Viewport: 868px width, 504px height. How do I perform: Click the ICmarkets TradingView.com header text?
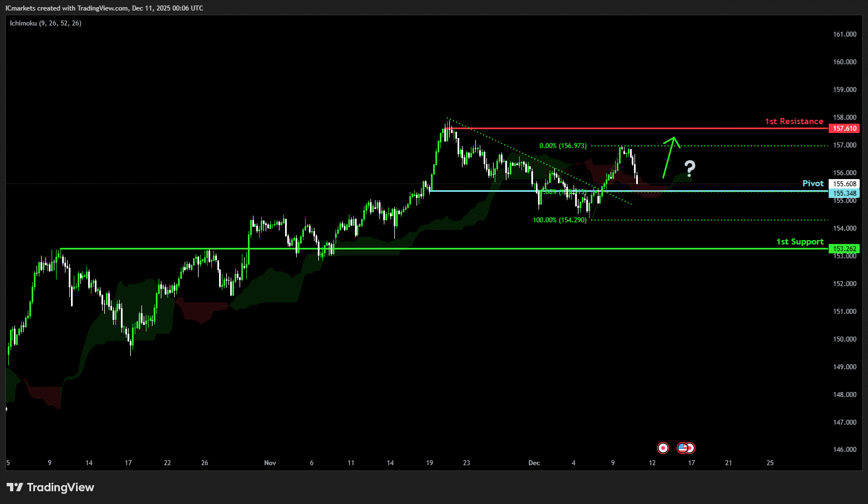click(104, 8)
